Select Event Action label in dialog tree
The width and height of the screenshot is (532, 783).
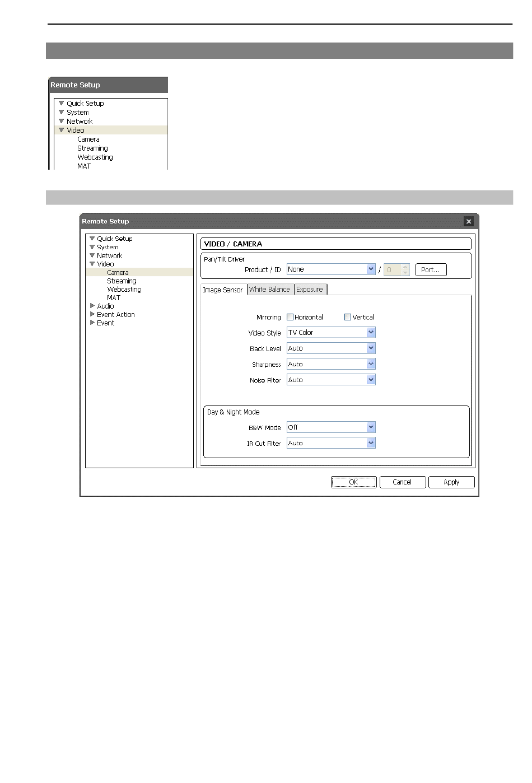(x=116, y=315)
